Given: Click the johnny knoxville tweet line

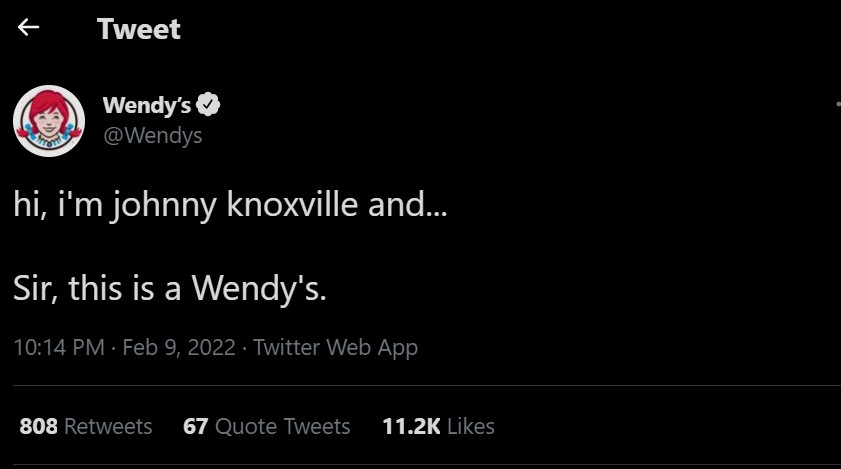Looking at the screenshot, I should click(230, 208).
